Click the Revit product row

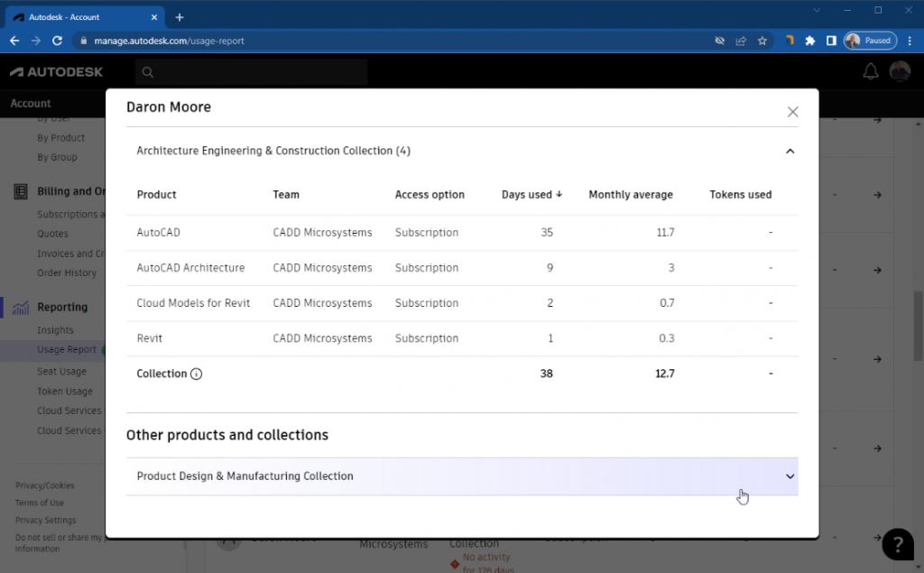(462, 339)
